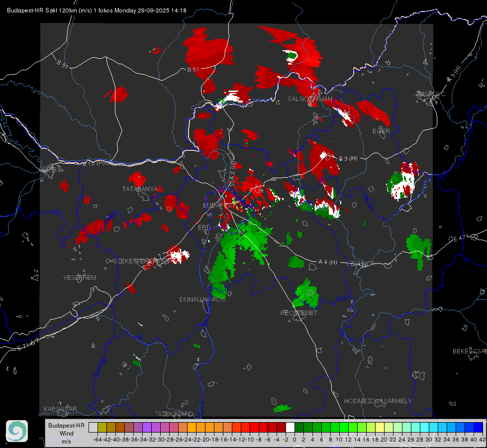Click the KAPOSVAR city label
487x448 pixels.
(x=60, y=409)
